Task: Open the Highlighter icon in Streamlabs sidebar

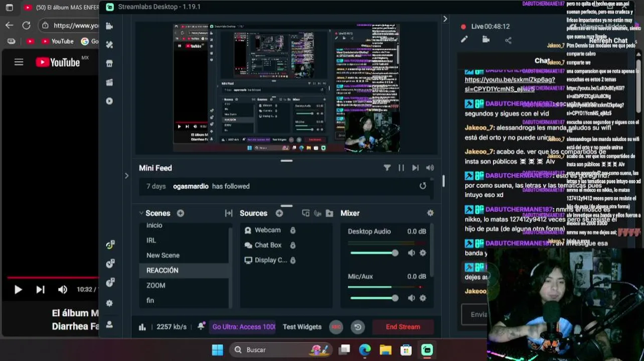Action: click(109, 82)
